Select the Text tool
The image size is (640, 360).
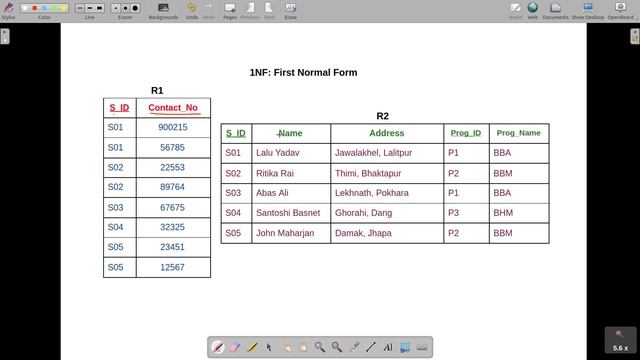tap(388, 347)
